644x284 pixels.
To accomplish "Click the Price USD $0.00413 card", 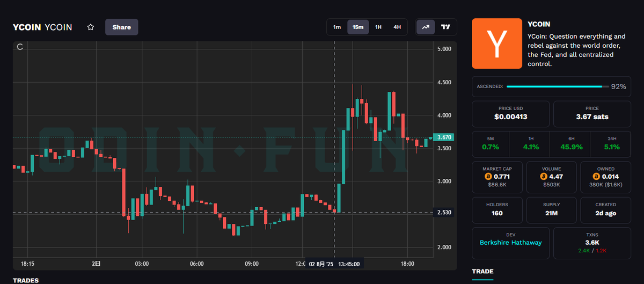I will click(510, 113).
